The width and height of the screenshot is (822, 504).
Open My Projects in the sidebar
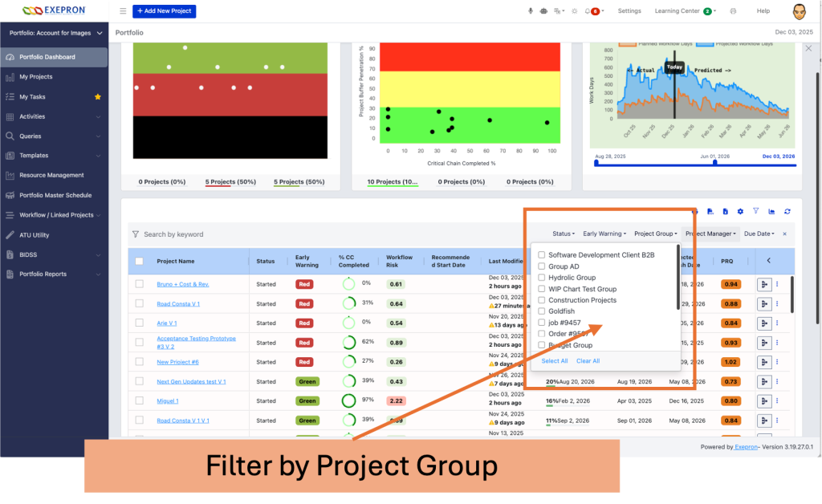(x=36, y=77)
